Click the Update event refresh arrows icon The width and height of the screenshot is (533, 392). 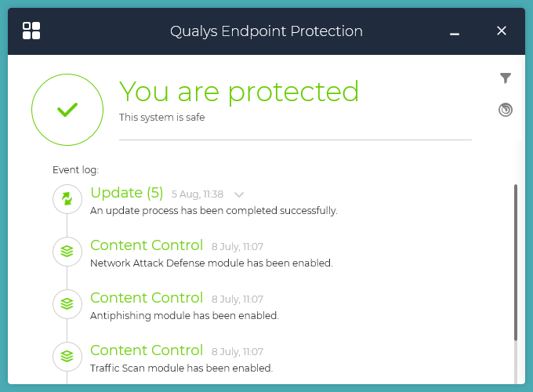pyautogui.click(x=67, y=199)
